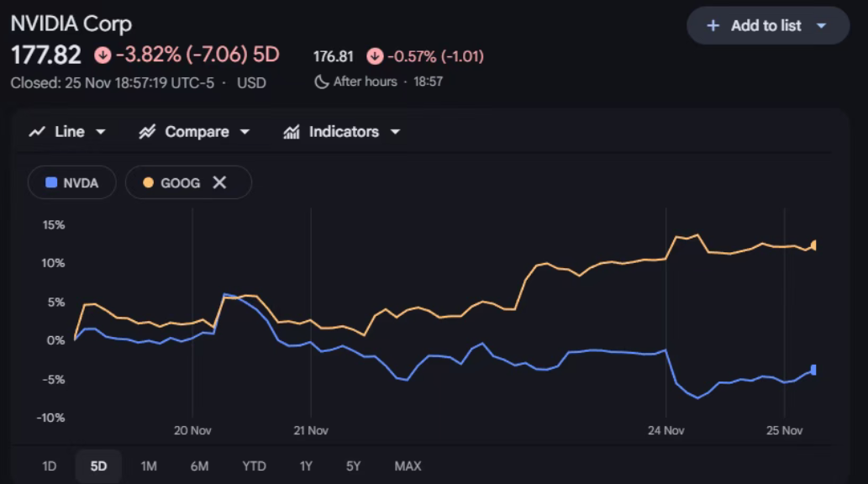Expand the Compare dropdown menu
This screenshot has height=484, width=868.
(245, 131)
